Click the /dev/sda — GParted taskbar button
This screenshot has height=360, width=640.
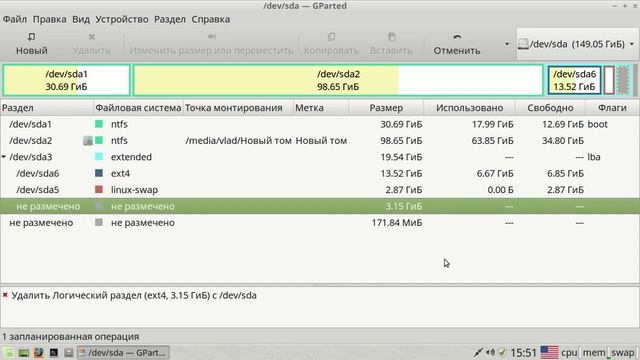(x=123, y=353)
